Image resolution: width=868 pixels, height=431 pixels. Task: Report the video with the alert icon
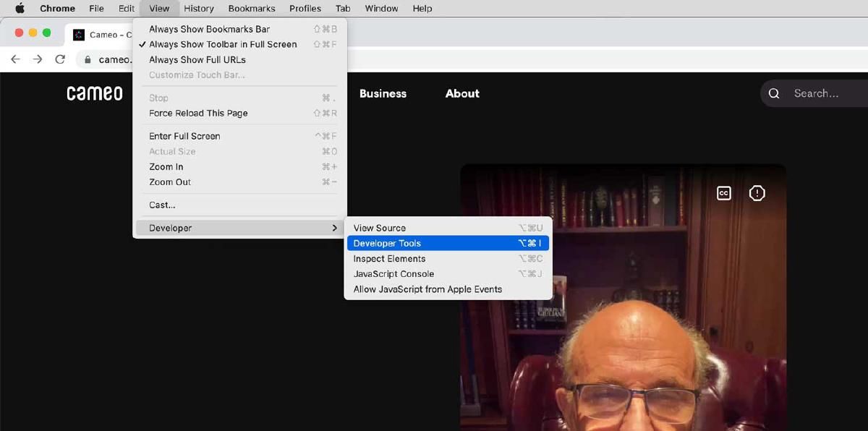[x=757, y=193]
